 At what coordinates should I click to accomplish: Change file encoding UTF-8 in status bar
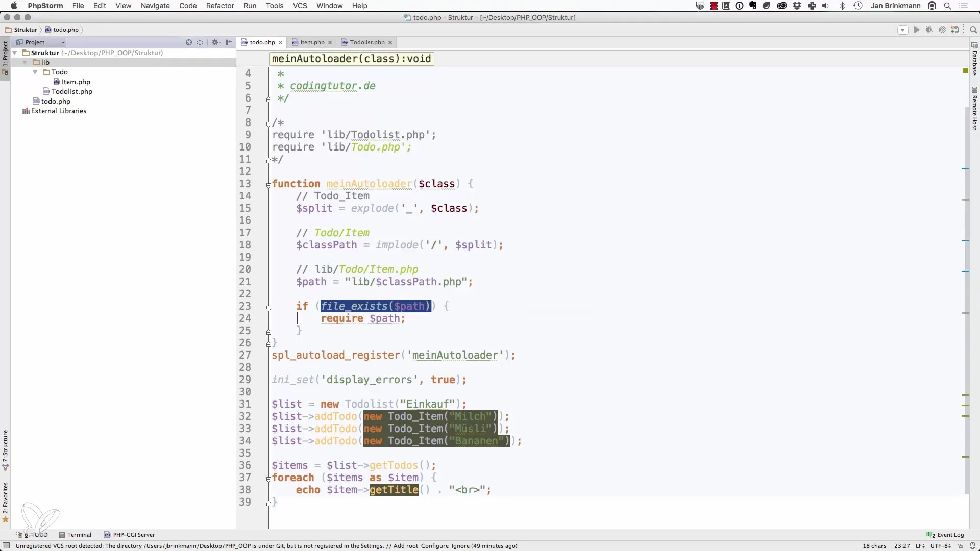pos(940,546)
